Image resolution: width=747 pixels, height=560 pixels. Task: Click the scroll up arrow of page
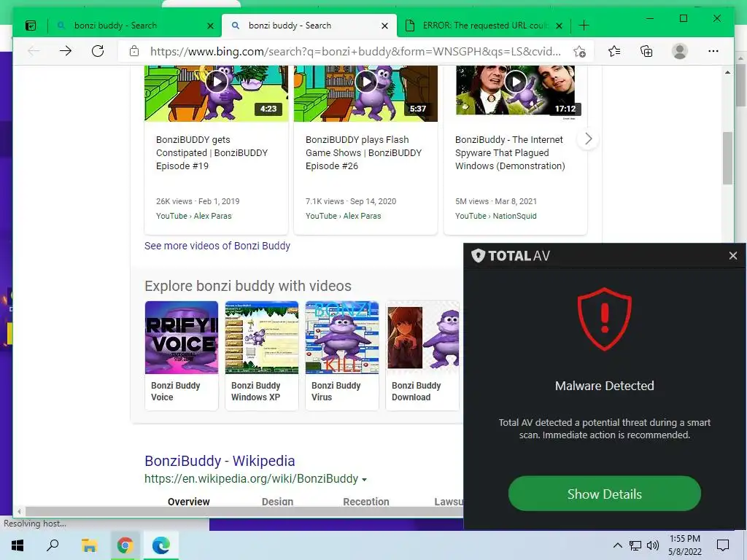pos(727,72)
